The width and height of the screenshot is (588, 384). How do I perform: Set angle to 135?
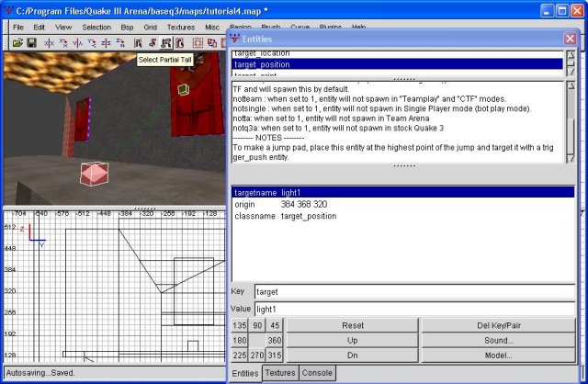point(240,325)
